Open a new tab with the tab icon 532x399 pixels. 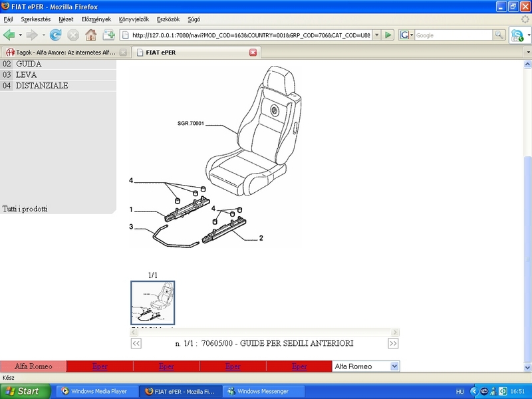109,35
